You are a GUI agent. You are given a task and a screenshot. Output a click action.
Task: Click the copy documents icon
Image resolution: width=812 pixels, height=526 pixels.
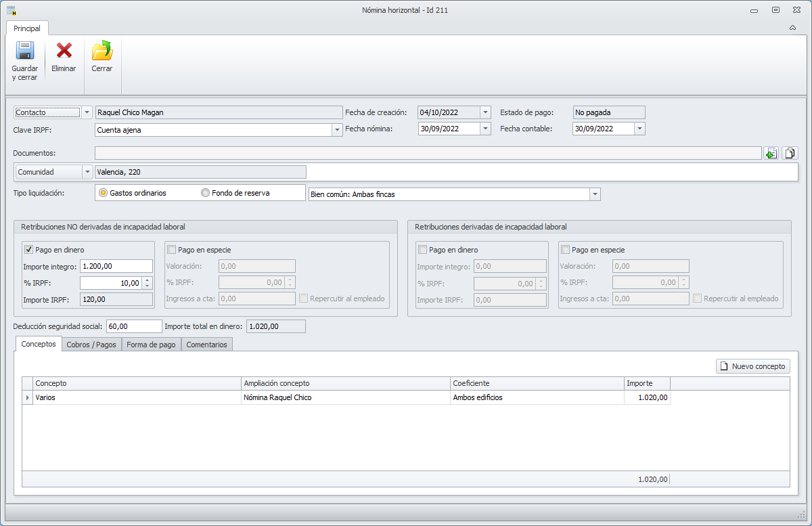(x=790, y=154)
